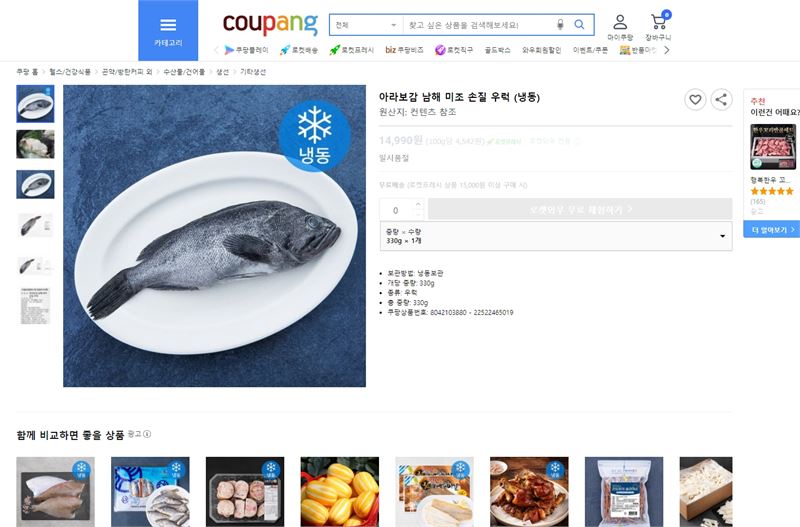Screen dimensions: 800x527
Task: Click the magnifier search icon
Action: 579,24
